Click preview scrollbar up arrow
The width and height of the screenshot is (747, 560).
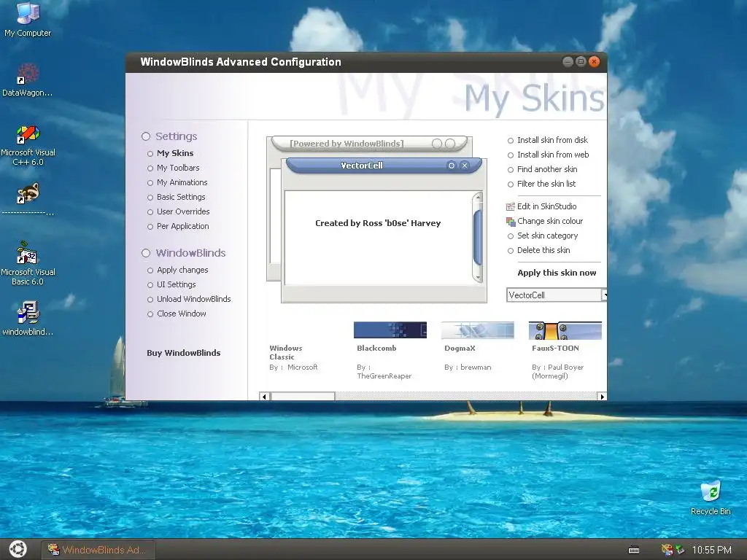coord(477,197)
